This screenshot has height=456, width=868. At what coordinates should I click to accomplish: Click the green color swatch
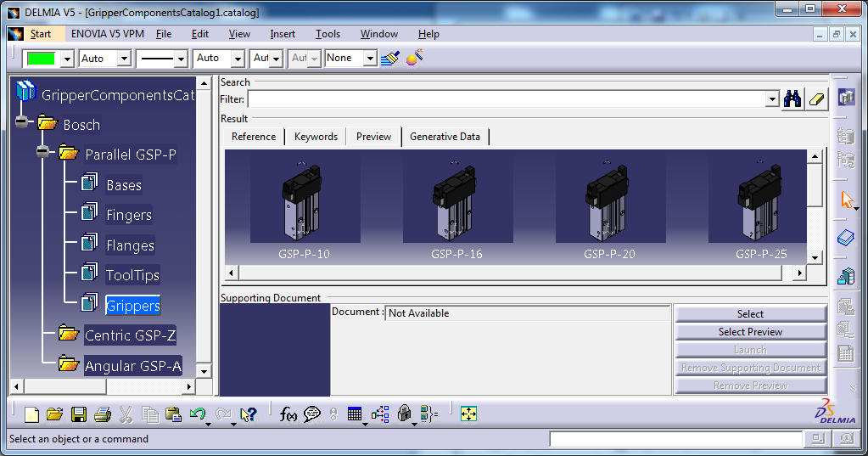(x=41, y=59)
